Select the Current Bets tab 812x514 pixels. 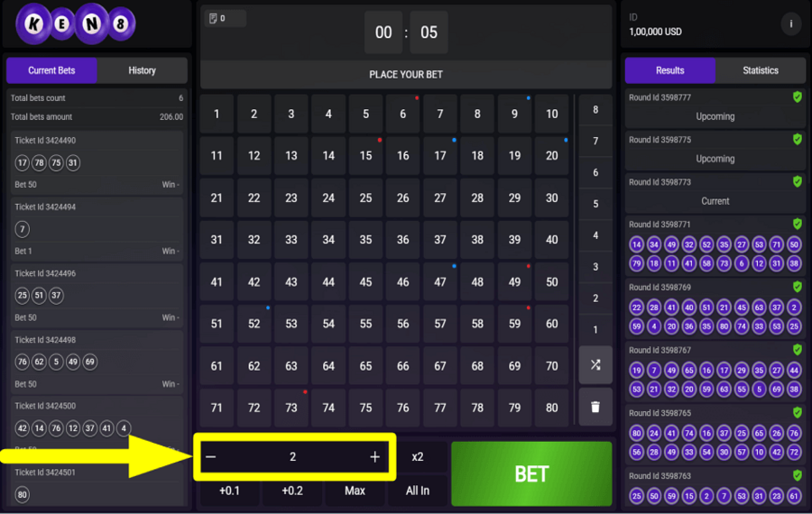click(51, 70)
